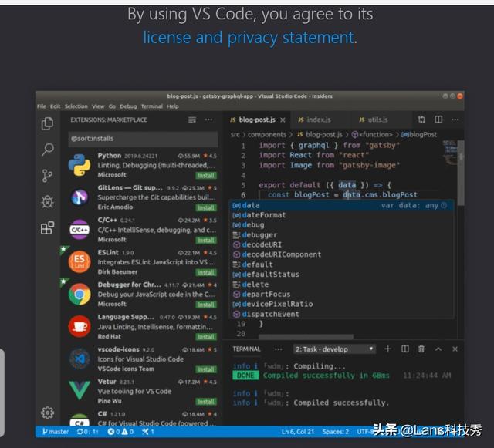Screen dimensions: 494x448
Task: Add a new terminal with plus icon
Action: pyautogui.click(x=387, y=349)
